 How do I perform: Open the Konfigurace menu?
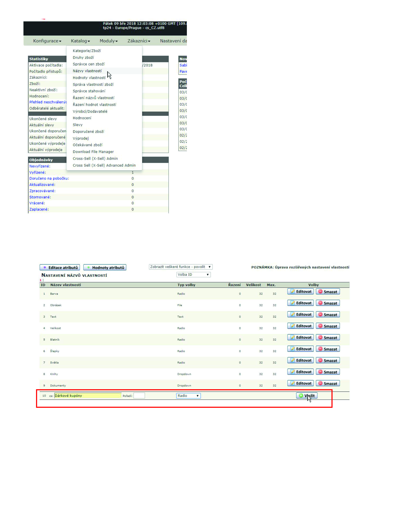[x=47, y=41]
